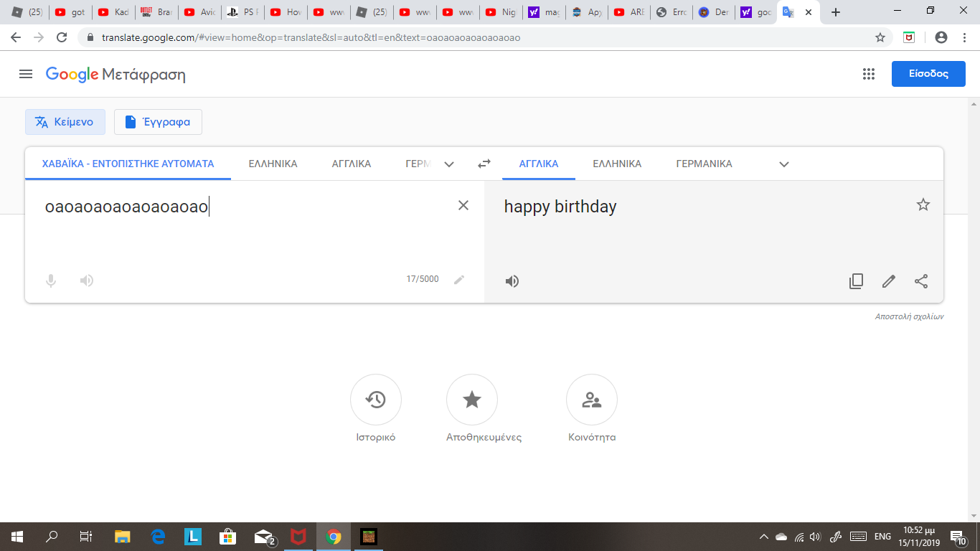The width and height of the screenshot is (980, 551).
Task: Open the volume control in tray
Action: [x=815, y=536]
